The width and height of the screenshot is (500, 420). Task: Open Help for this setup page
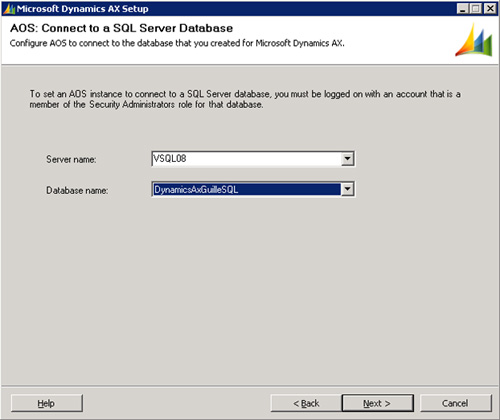coord(47,403)
